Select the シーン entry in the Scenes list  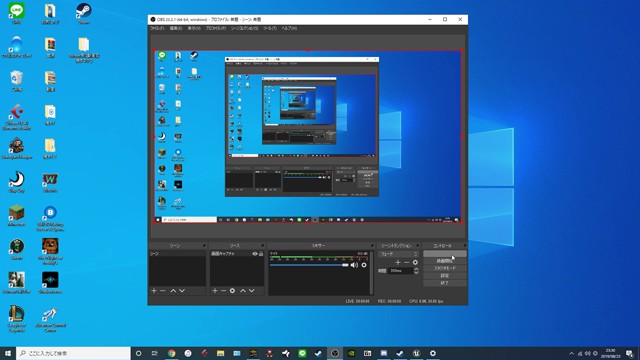coord(177,254)
